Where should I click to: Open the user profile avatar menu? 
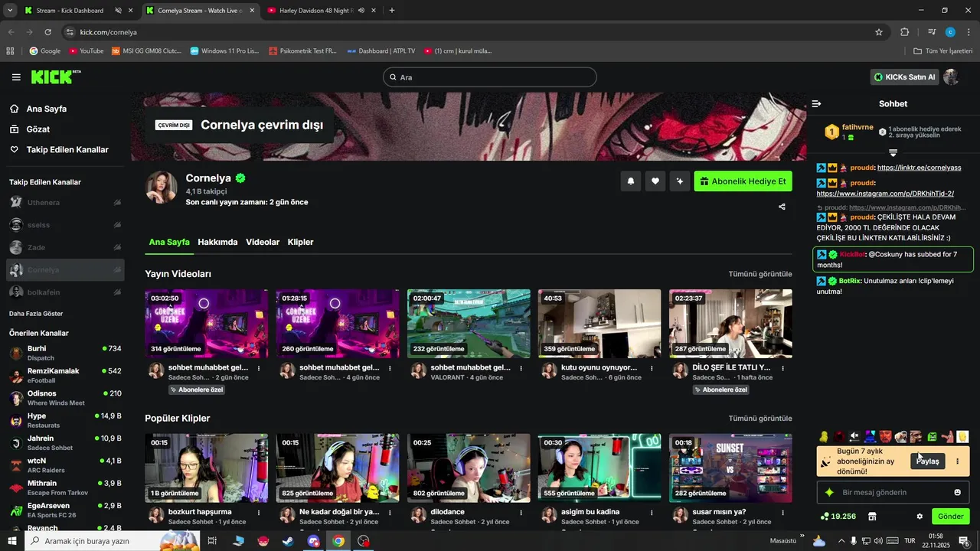952,77
